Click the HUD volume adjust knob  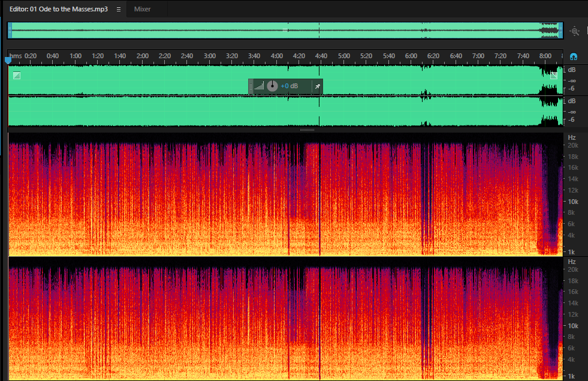[x=272, y=86]
